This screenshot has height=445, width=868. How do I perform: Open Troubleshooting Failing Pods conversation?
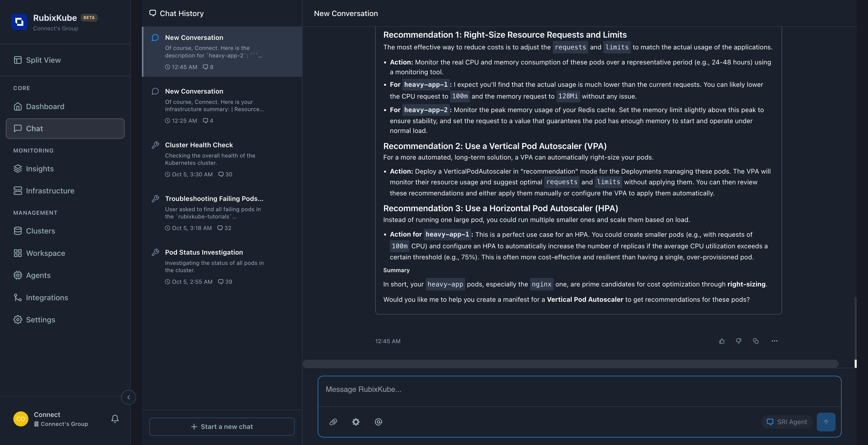pyautogui.click(x=214, y=213)
